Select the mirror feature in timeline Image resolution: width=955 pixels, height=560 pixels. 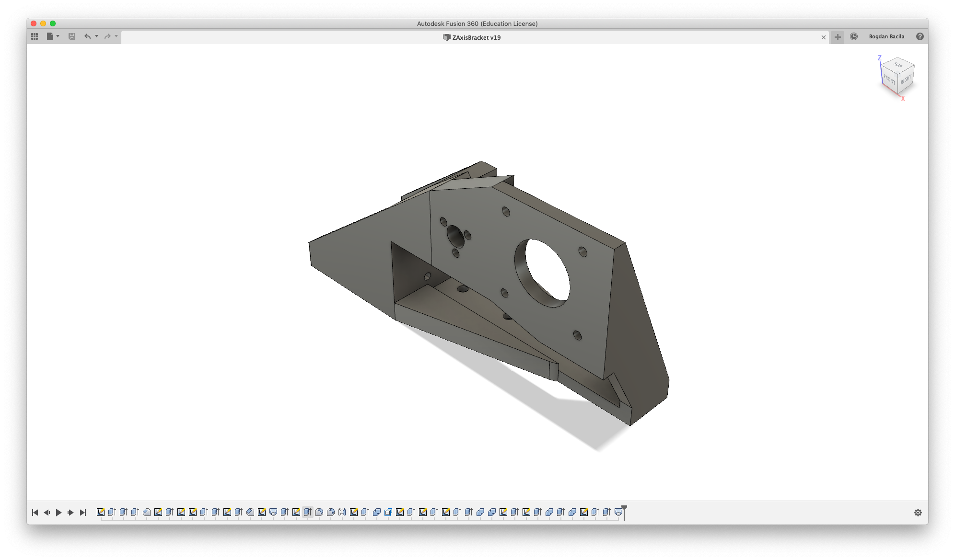tap(342, 512)
